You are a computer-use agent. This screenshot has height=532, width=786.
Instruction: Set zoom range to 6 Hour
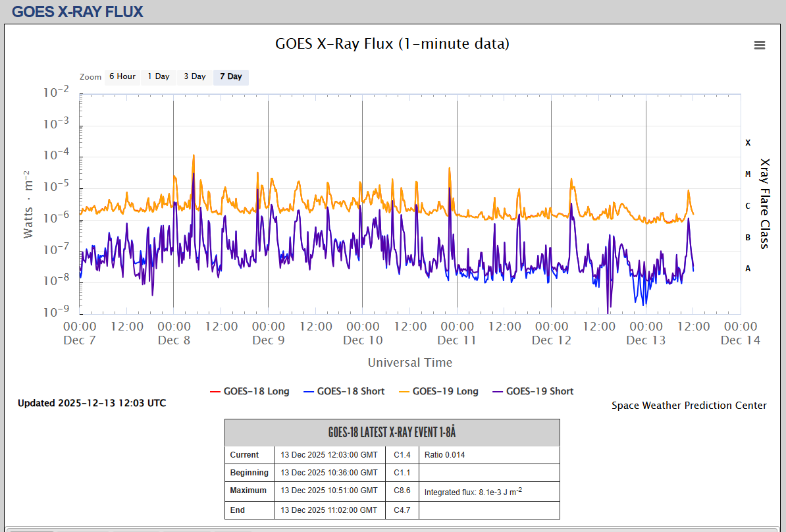(122, 76)
